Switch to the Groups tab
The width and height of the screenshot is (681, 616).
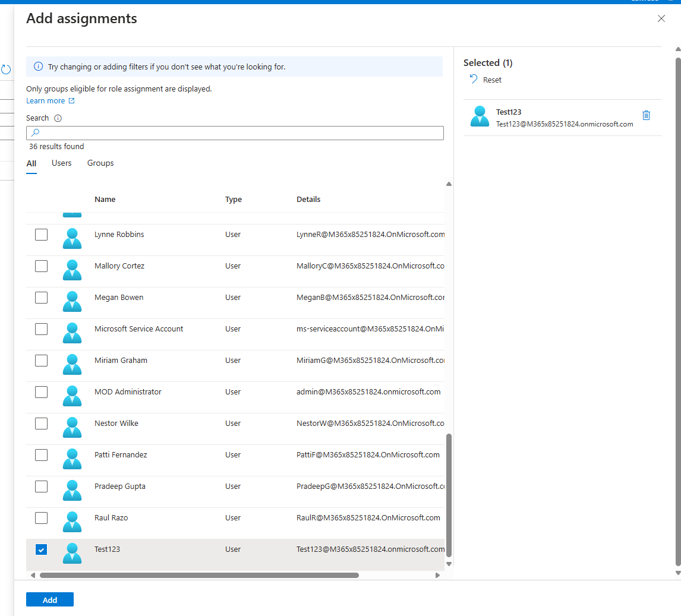[100, 163]
